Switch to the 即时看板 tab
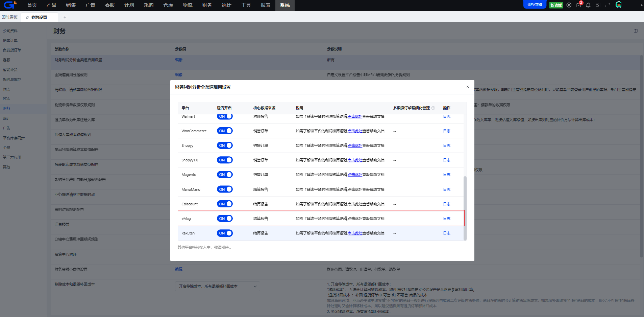644x317 pixels. [10, 17]
